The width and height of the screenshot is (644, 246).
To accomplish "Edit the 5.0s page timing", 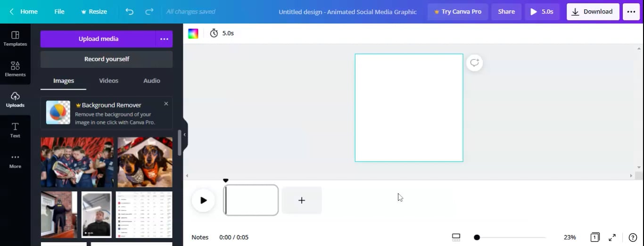I will pyautogui.click(x=222, y=33).
